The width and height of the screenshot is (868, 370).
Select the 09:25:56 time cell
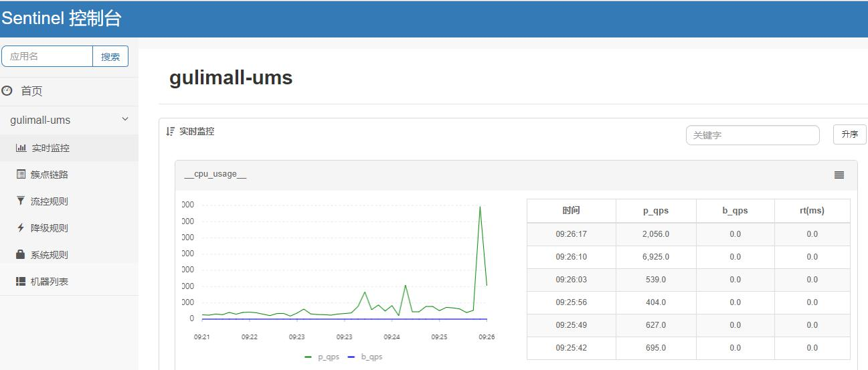572,302
